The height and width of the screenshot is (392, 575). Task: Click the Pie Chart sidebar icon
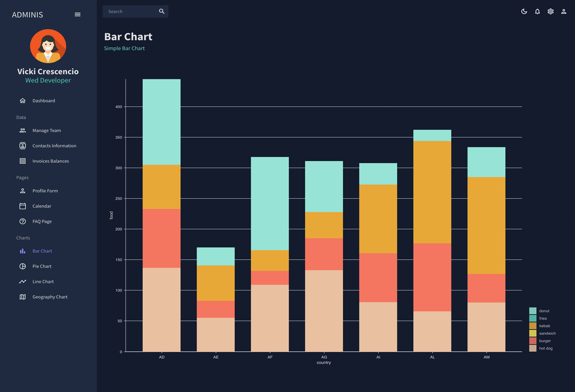(x=23, y=266)
